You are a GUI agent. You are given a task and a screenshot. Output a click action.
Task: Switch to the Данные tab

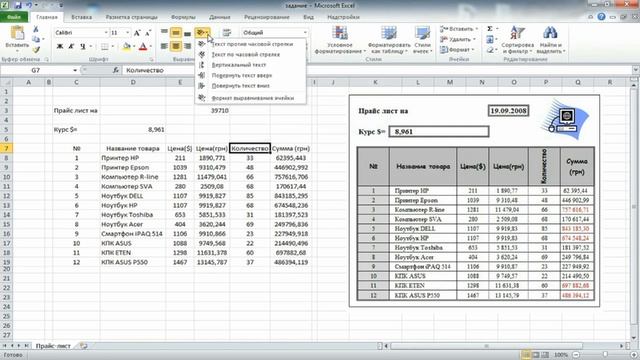point(220,17)
